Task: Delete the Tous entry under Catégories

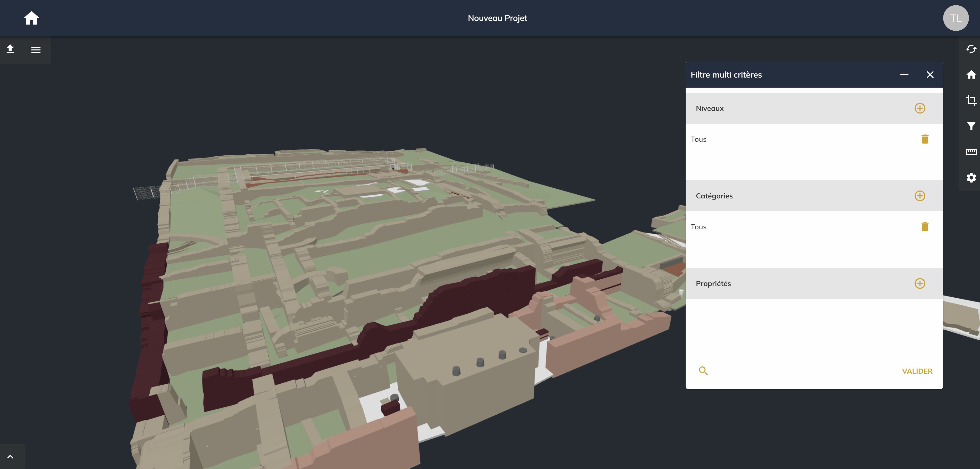Action: (x=925, y=227)
